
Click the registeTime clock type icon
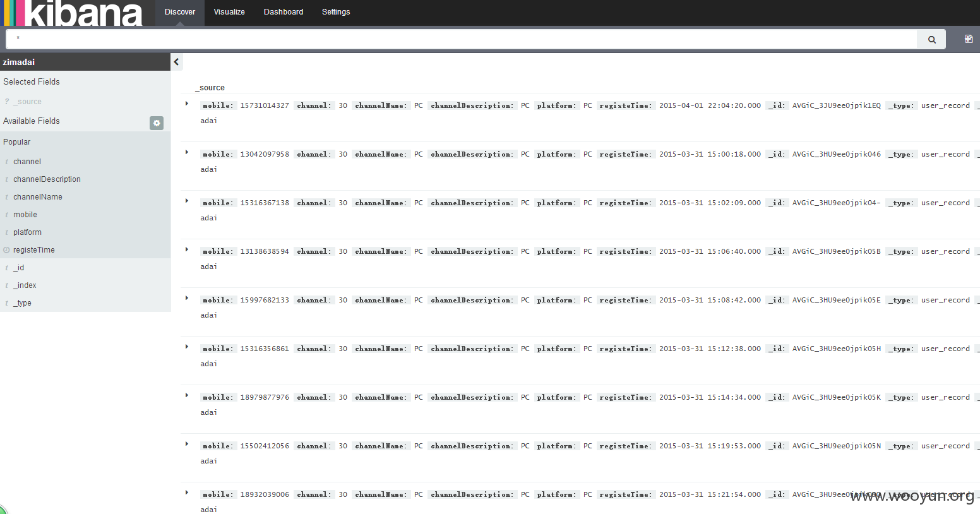(6, 250)
